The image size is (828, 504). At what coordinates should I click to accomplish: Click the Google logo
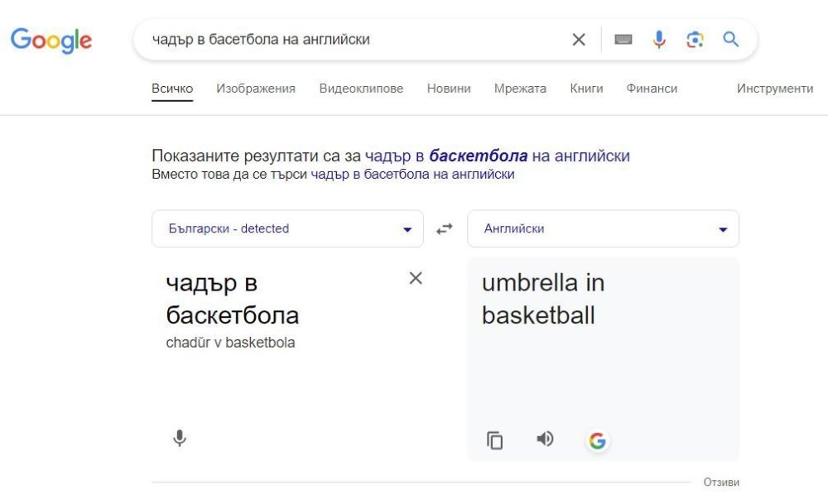tap(51, 40)
